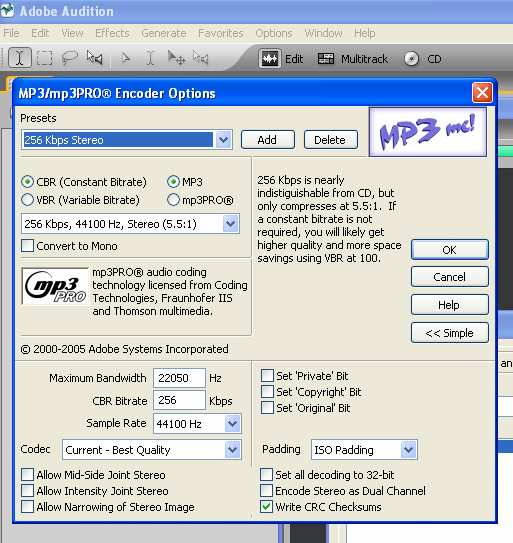The height and width of the screenshot is (543, 513).
Task: Check Set 'Original' Bit
Action: pyautogui.click(x=267, y=408)
